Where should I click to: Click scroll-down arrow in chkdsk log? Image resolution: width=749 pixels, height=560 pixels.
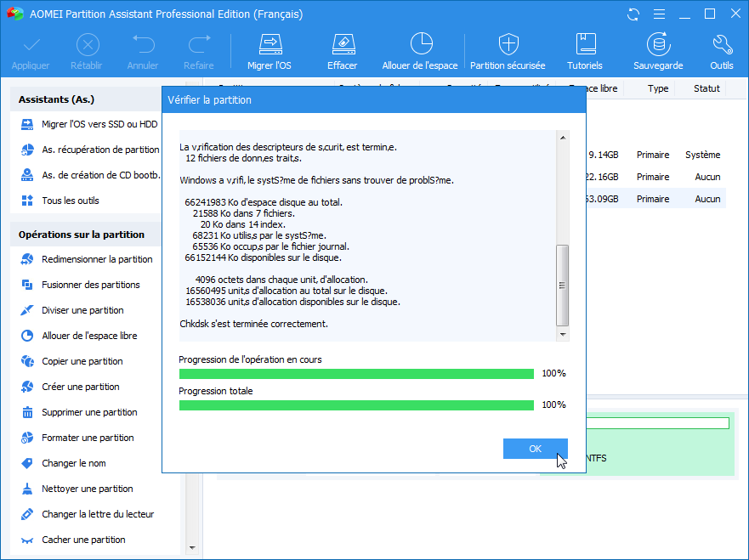[x=563, y=335]
